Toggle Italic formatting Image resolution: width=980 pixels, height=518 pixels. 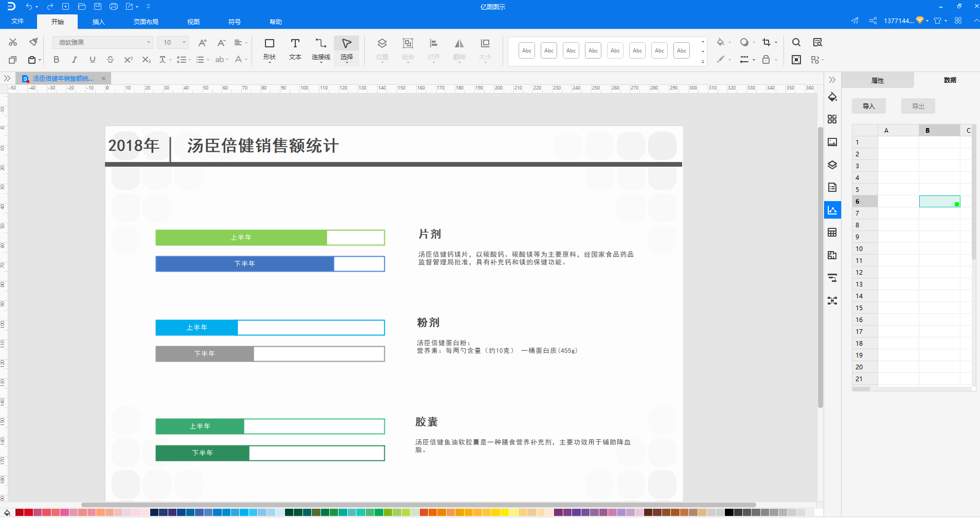74,60
